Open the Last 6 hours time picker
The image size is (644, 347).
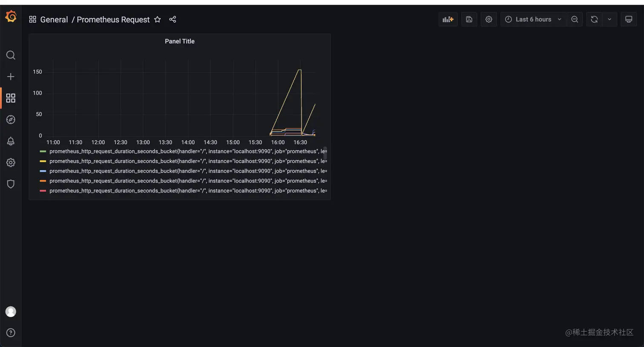point(533,19)
